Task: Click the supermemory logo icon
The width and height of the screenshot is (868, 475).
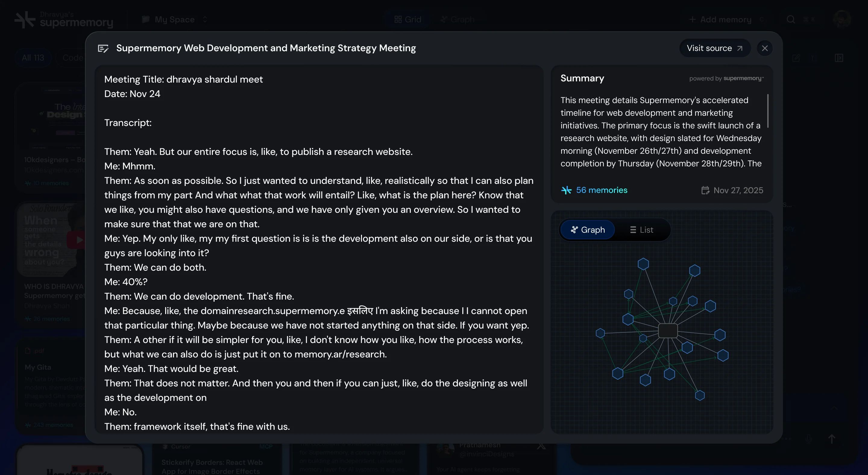Action: 25,20
